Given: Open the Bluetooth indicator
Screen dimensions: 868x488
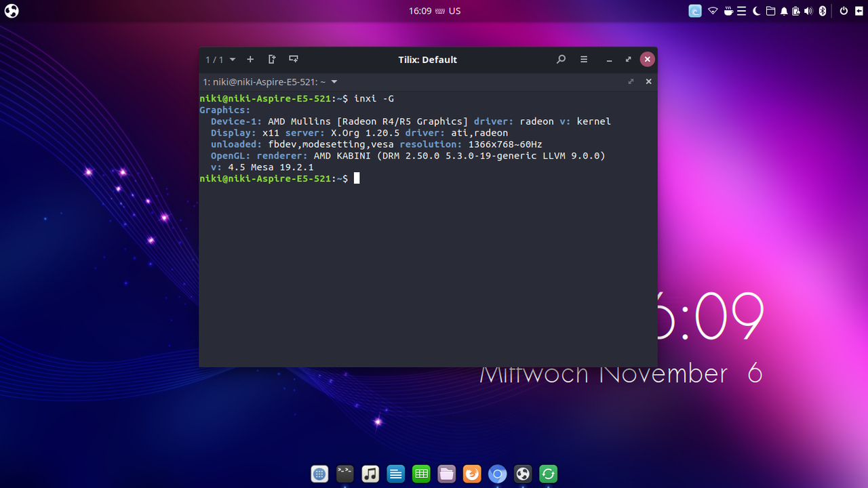Looking at the screenshot, I should tap(823, 11).
